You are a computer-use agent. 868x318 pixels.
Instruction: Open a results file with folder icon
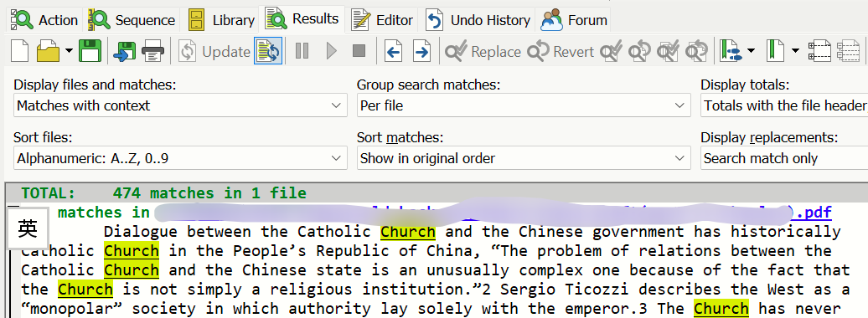tap(49, 51)
